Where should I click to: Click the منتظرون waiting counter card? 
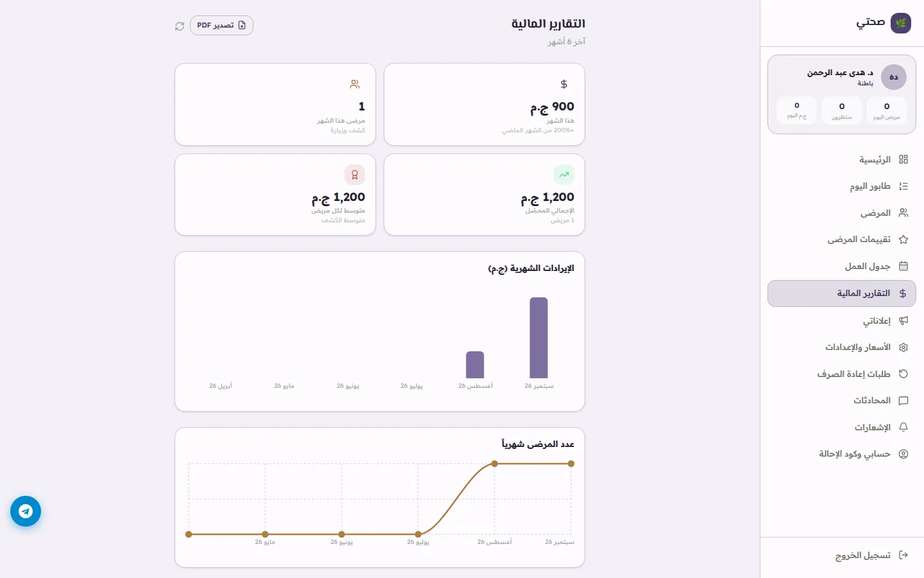pos(842,110)
